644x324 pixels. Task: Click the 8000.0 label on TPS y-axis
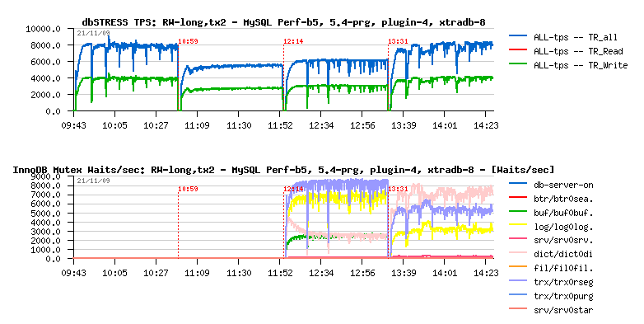tap(45, 45)
